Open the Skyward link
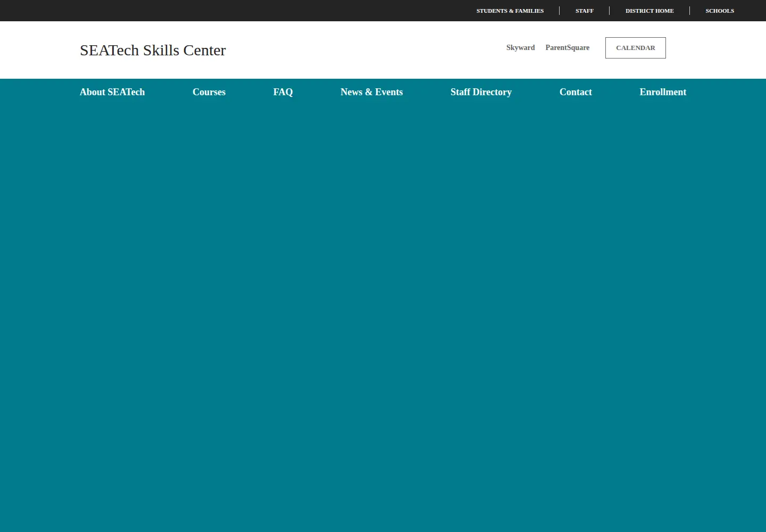Image resolution: width=766 pixels, height=532 pixels. [x=520, y=48]
